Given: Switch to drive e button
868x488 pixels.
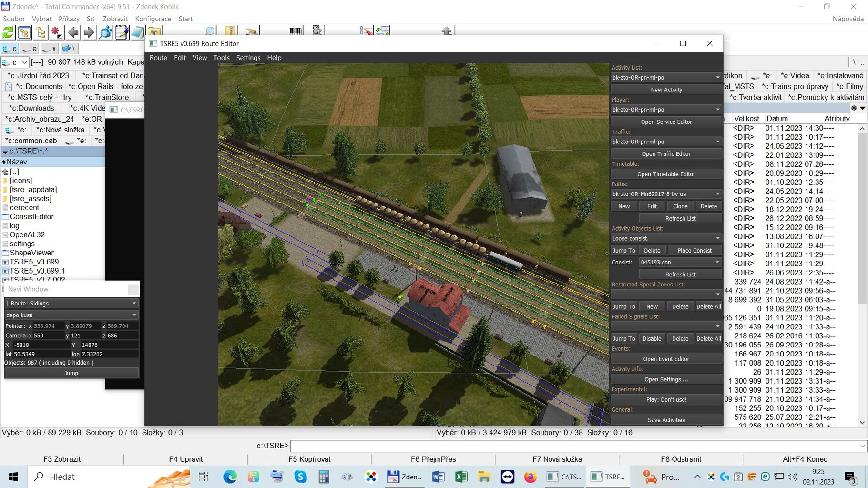Looking at the screenshot, I should point(30,49).
